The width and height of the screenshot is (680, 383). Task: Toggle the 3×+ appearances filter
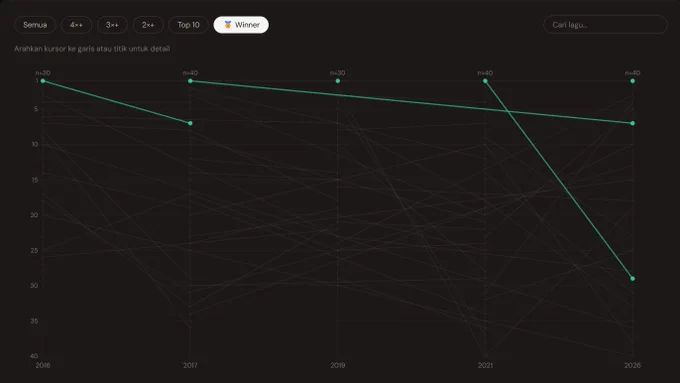click(112, 25)
